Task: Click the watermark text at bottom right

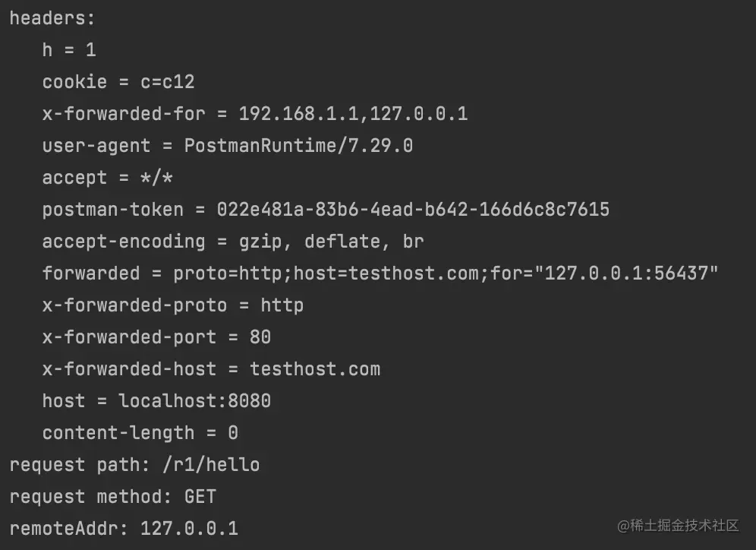Action: (678, 526)
